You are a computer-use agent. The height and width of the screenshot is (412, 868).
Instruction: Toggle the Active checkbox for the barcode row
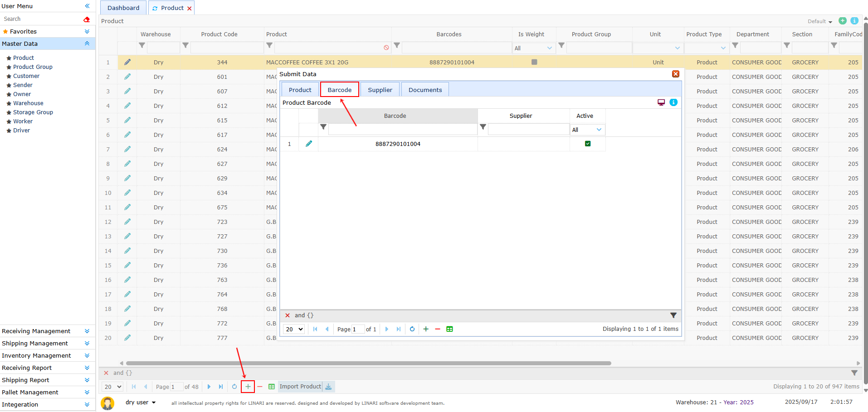[x=588, y=144]
